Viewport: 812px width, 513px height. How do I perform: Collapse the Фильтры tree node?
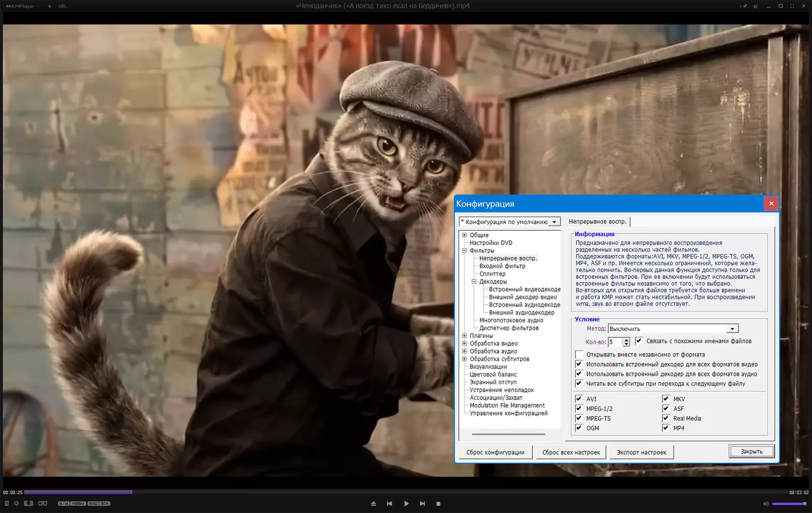click(x=465, y=250)
